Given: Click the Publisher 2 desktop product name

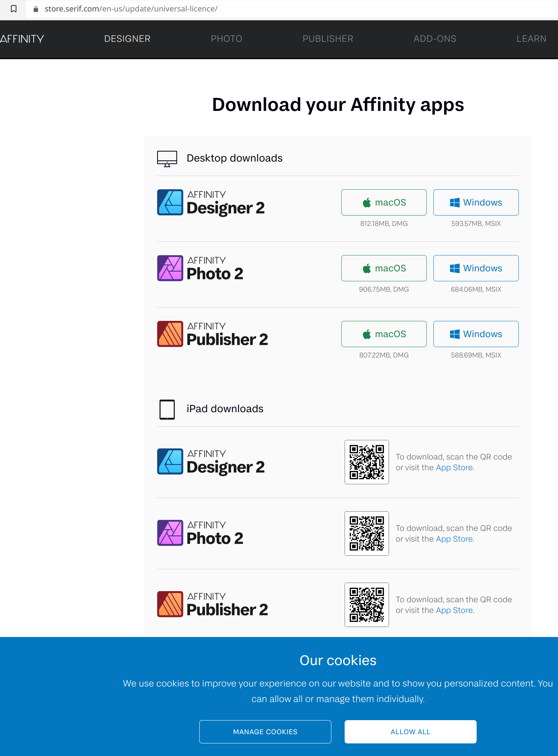Looking at the screenshot, I should point(227,334).
